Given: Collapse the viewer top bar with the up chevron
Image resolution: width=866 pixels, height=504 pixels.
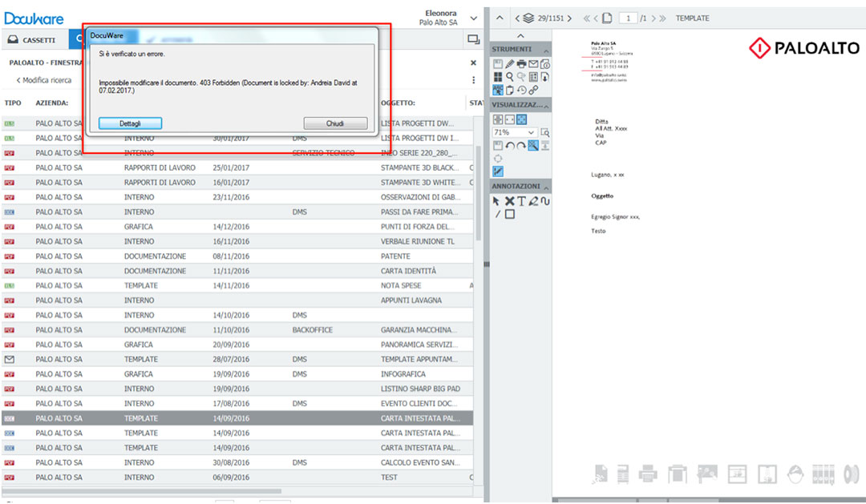Looking at the screenshot, I should coord(500,18).
